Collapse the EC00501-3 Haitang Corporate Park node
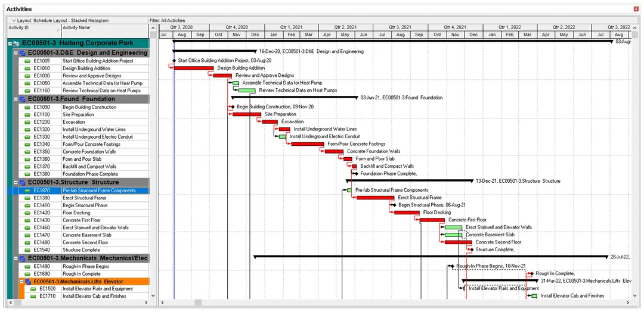Image resolution: width=644 pixels, height=312 pixels. 10,43
